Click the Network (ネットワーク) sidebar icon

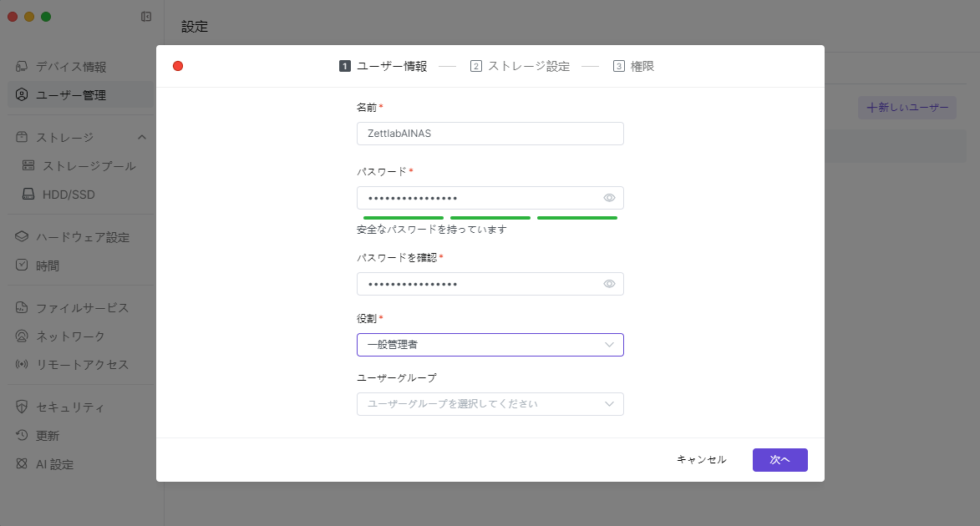coord(22,336)
